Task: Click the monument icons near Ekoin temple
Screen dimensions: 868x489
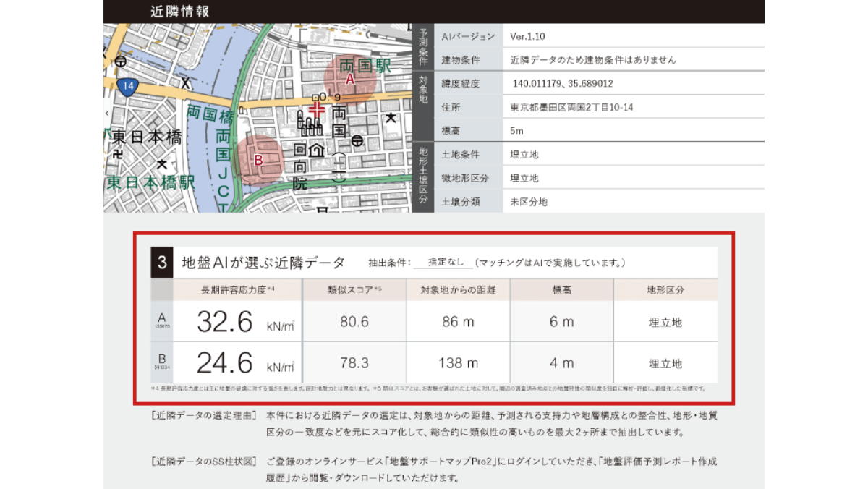Action: click(309, 126)
